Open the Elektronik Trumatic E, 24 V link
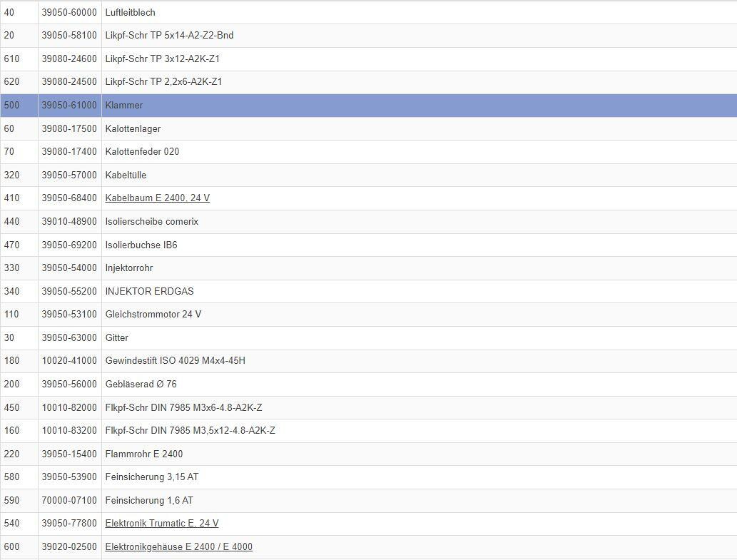Screen dimensions: 737x560 [x=161, y=524]
